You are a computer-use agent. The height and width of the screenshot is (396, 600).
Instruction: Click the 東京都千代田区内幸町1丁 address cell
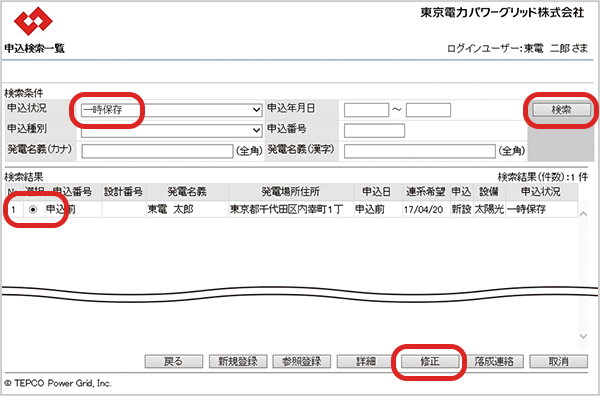tap(291, 209)
